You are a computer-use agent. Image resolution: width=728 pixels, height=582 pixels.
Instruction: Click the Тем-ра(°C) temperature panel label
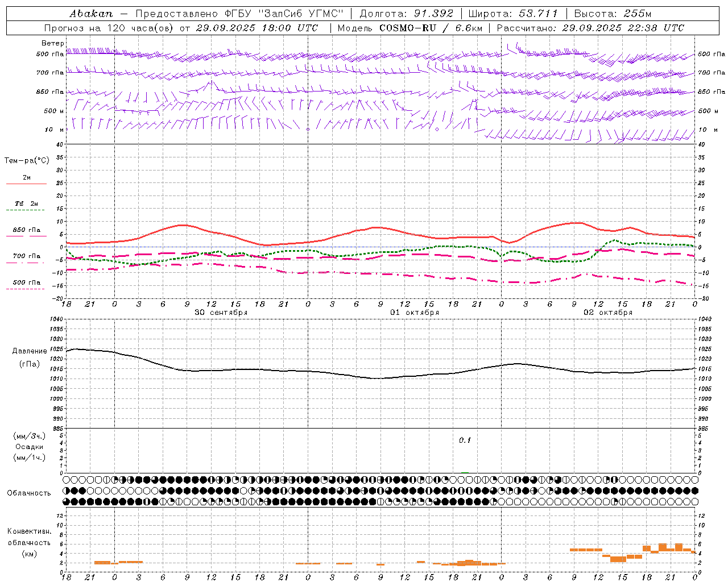(x=27, y=161)
